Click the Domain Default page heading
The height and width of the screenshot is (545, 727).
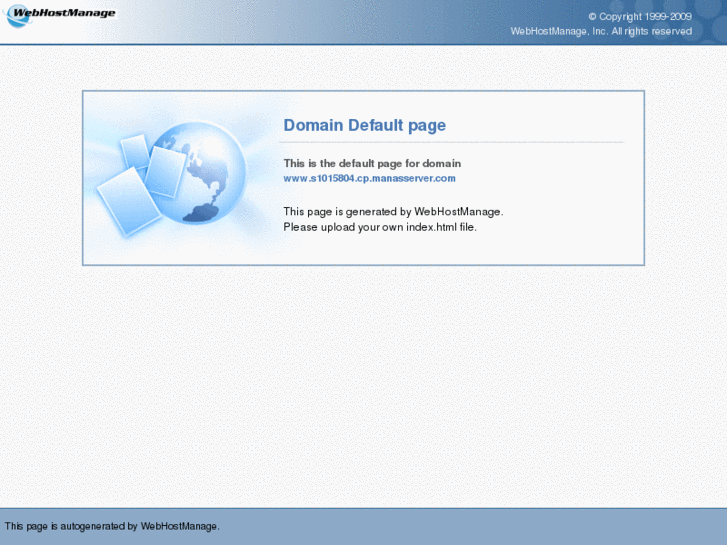point(364,125)
